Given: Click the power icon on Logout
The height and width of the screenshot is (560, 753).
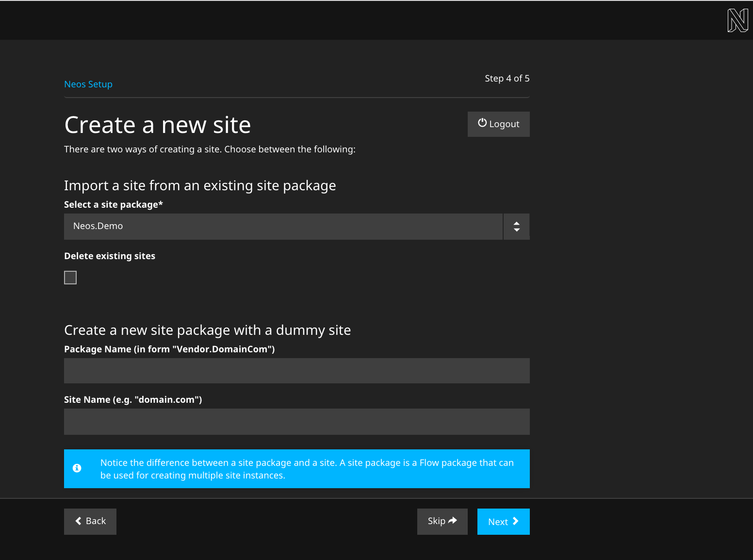Looking at the screenshot, I should [x=482, y=123].
